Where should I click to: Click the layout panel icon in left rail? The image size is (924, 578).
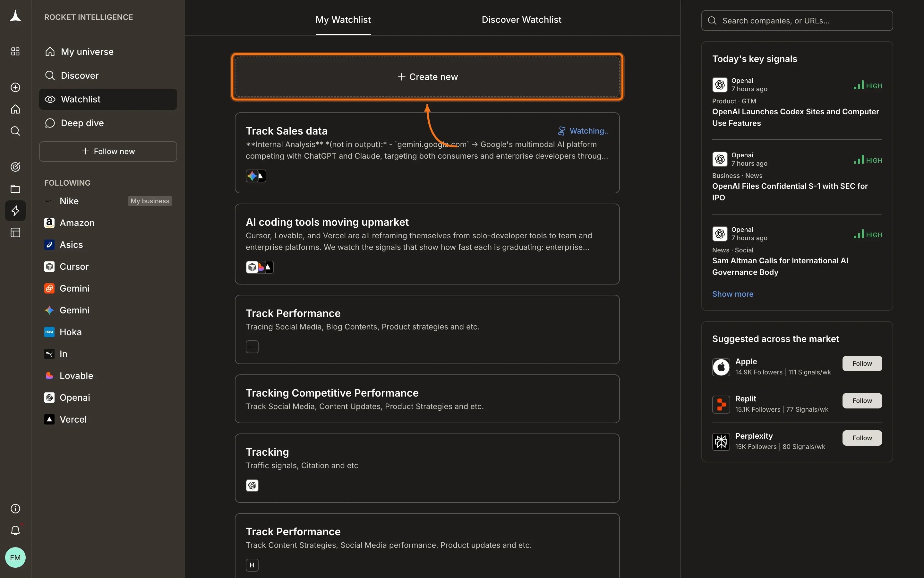point(15,232)
